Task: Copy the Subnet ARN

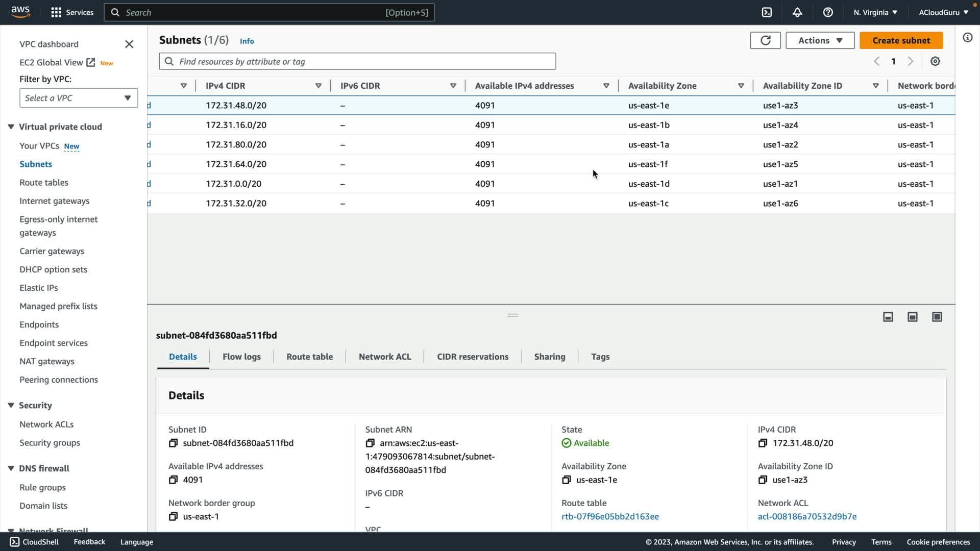Action: pos(370,443)
